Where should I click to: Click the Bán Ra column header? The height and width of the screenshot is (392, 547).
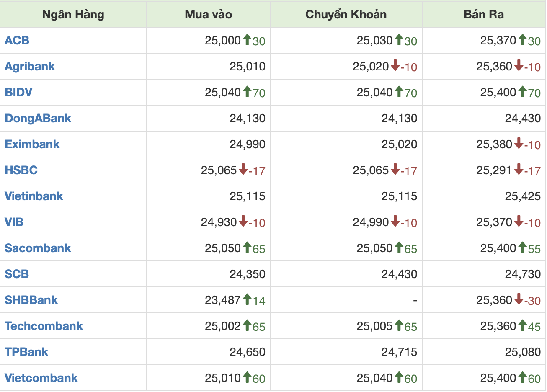483,14
